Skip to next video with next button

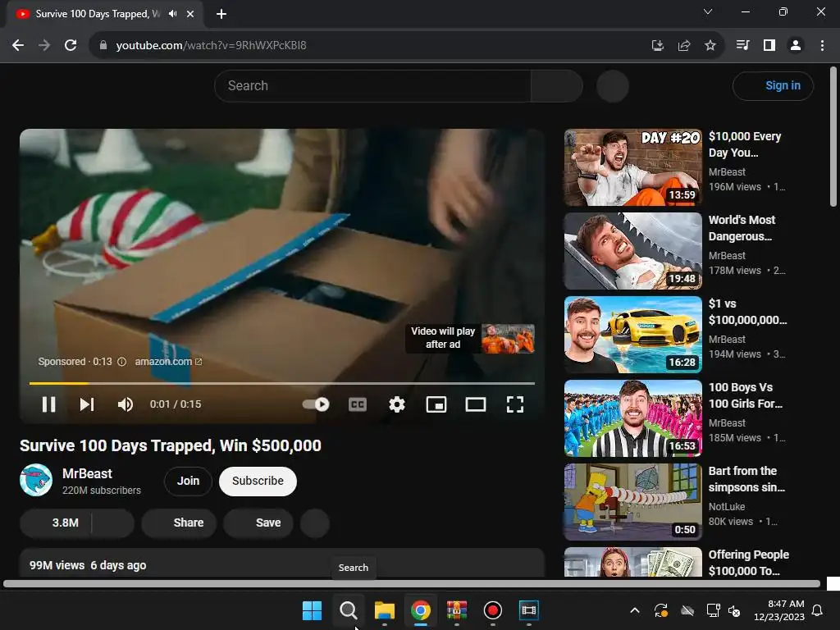(87, 404)
